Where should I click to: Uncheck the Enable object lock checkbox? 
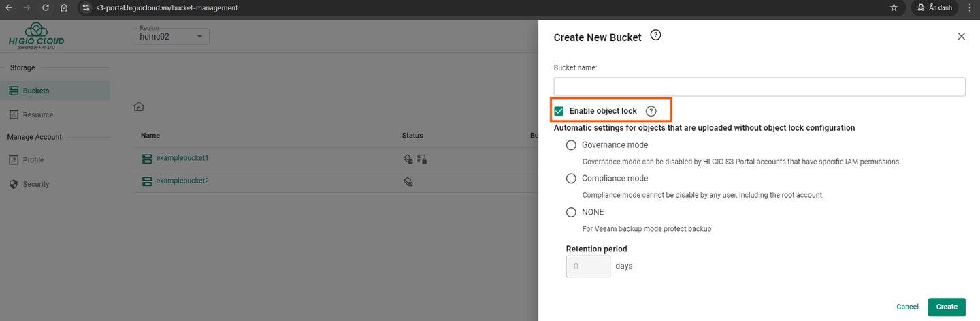click(559, 111)
